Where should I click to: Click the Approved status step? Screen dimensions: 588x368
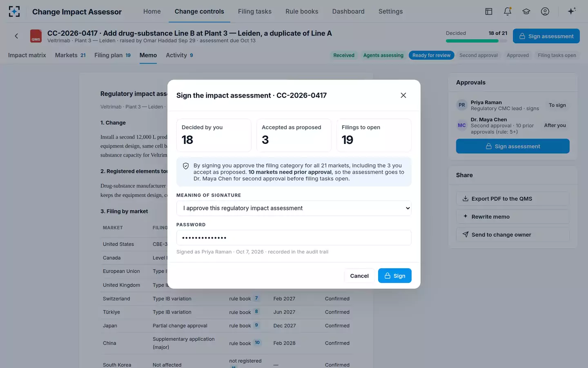[518, 55]
